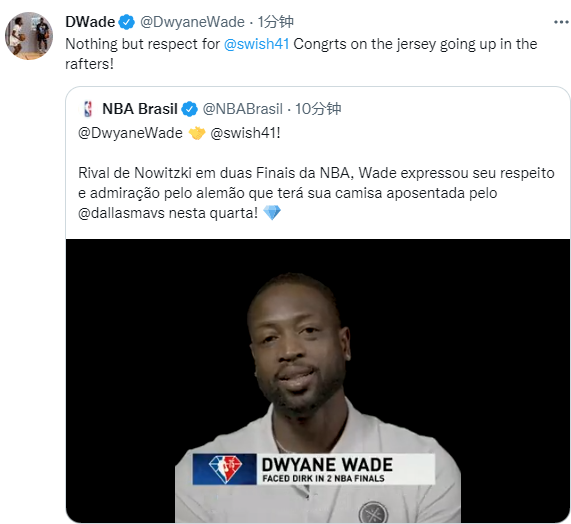The height and width of the screenshot is (524, 571).
Task: Click the 1分钟 tweet timestamp
Action: (x=275, y=22)
